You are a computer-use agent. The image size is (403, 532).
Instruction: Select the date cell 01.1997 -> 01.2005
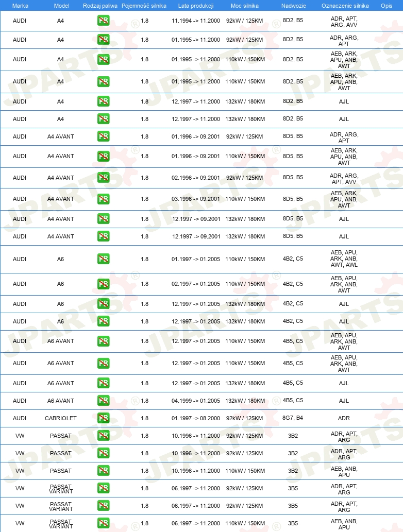coord(196,259)
